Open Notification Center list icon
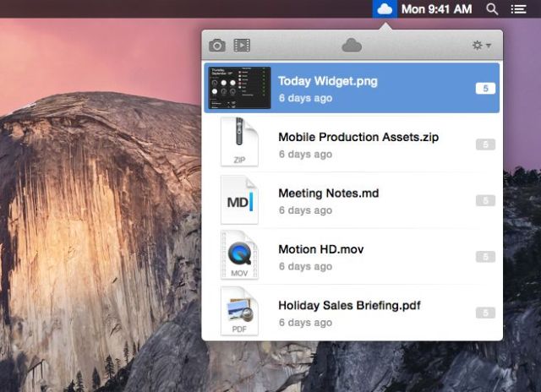Screen dimensions: 541x392 [x=518, y=9]
